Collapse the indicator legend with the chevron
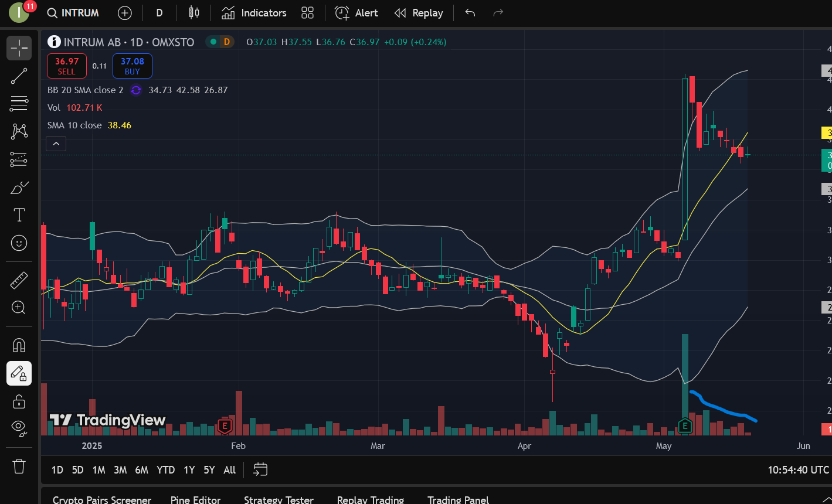The height and width of the screenshot is (504, 832). click(56, 143)
